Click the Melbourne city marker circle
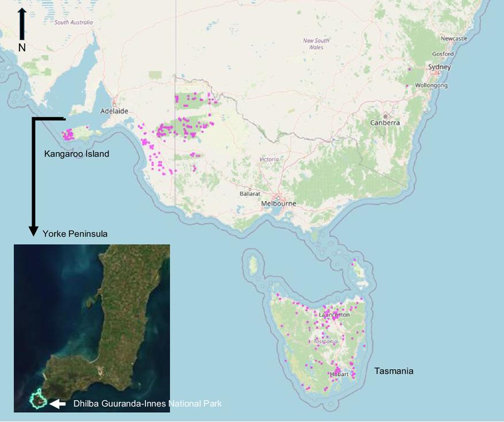 point(278,198)
